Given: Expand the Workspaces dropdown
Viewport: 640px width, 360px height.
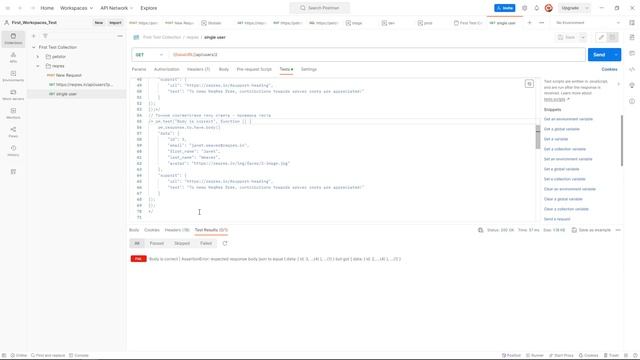Looking at the screenshot, I should click(76, 8).
